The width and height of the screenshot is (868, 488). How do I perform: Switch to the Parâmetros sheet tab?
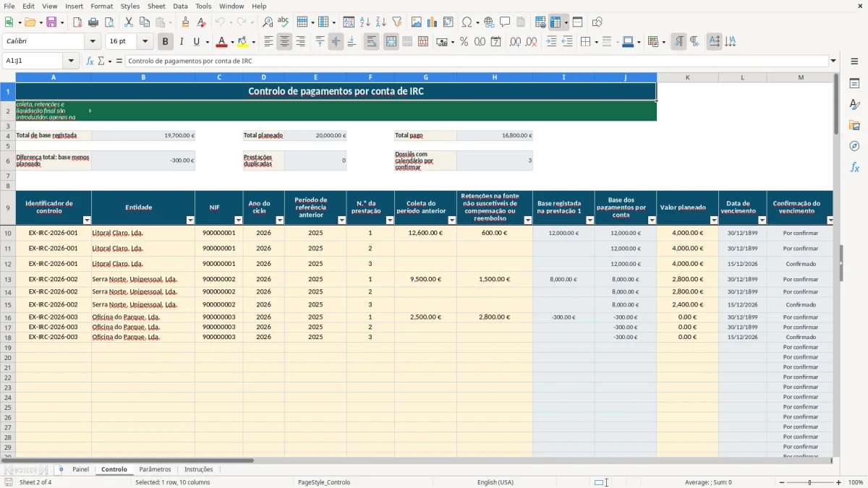(x=155, y=469)
